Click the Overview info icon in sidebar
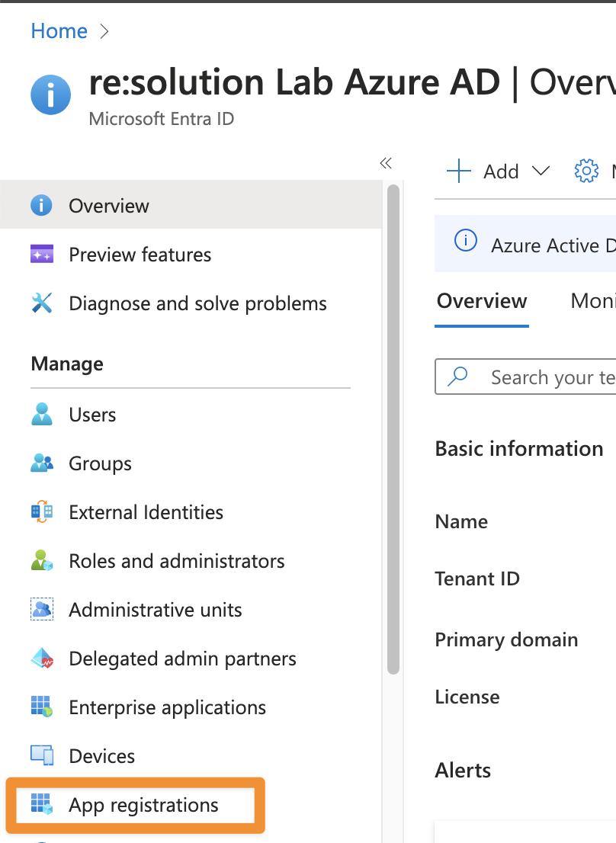 [41, 205]
